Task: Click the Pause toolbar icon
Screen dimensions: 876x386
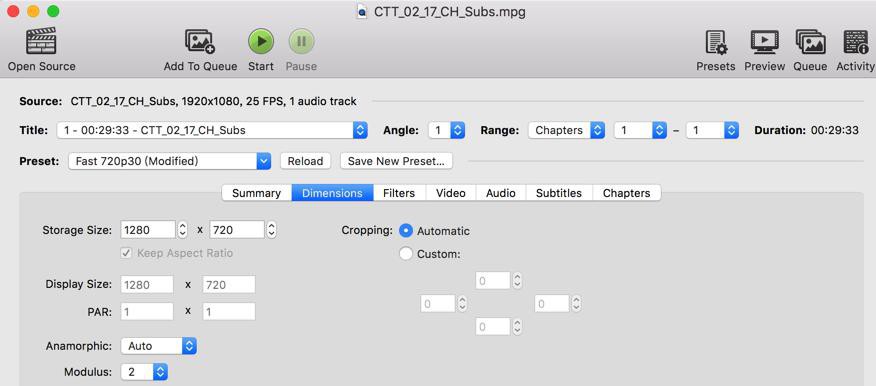Action: tap(301, 41)
